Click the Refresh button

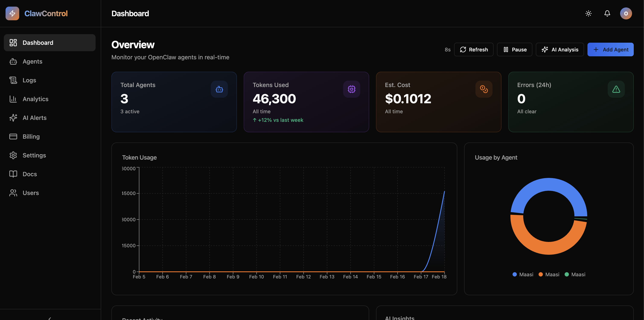click(x=474, y=49)
